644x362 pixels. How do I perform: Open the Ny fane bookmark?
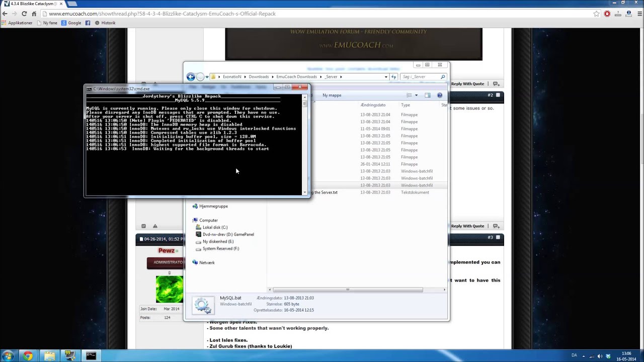(x=47, y=23)
